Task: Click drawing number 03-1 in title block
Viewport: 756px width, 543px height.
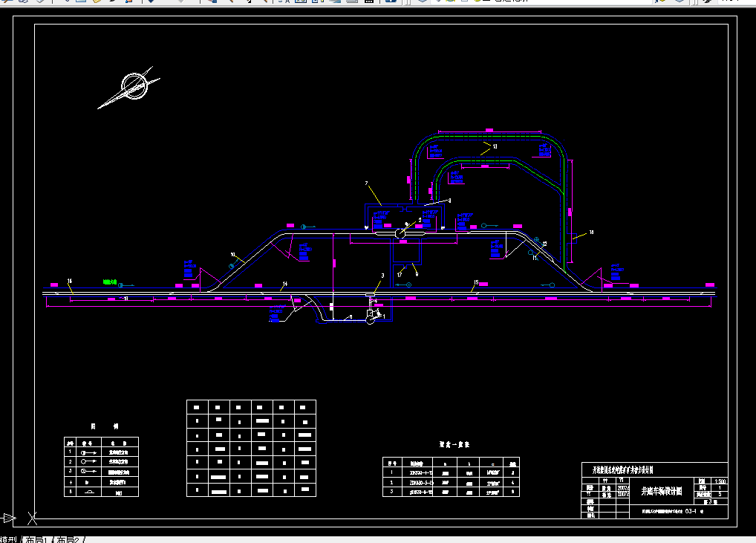Action: [691, 511]
